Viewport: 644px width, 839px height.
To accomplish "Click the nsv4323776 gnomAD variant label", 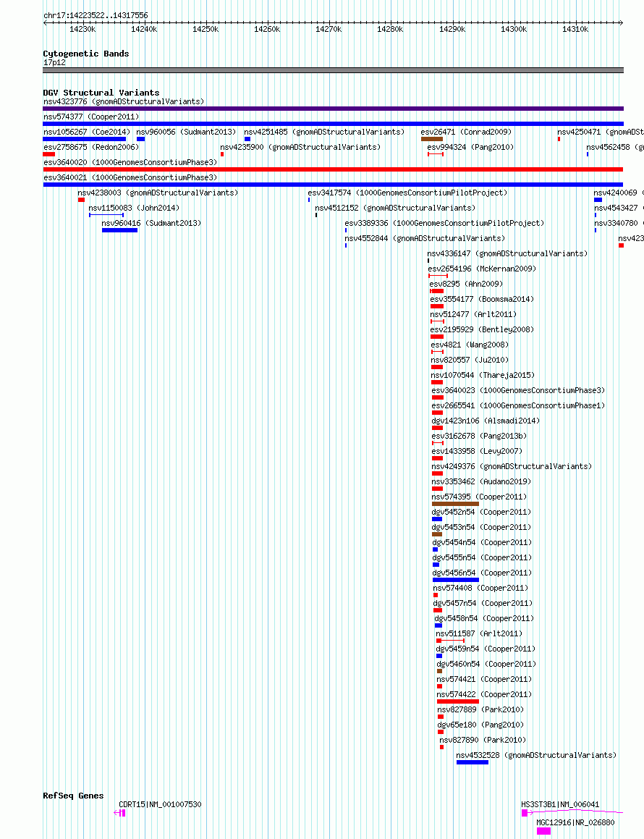I will click(124, 101).
